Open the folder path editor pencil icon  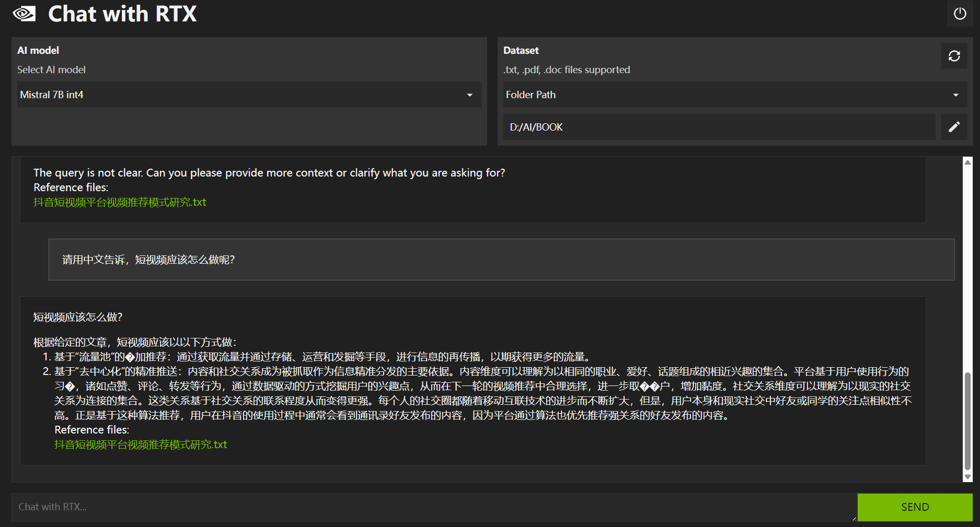click(954, 127)
